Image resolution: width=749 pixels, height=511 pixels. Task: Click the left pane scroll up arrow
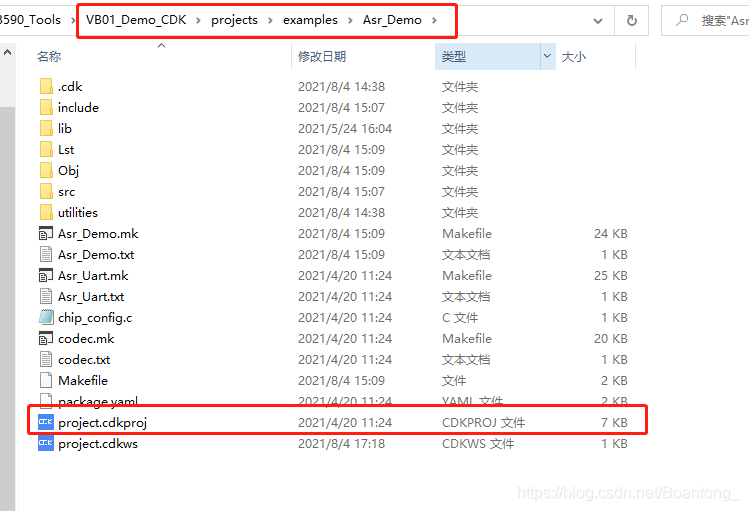point(7,53)
